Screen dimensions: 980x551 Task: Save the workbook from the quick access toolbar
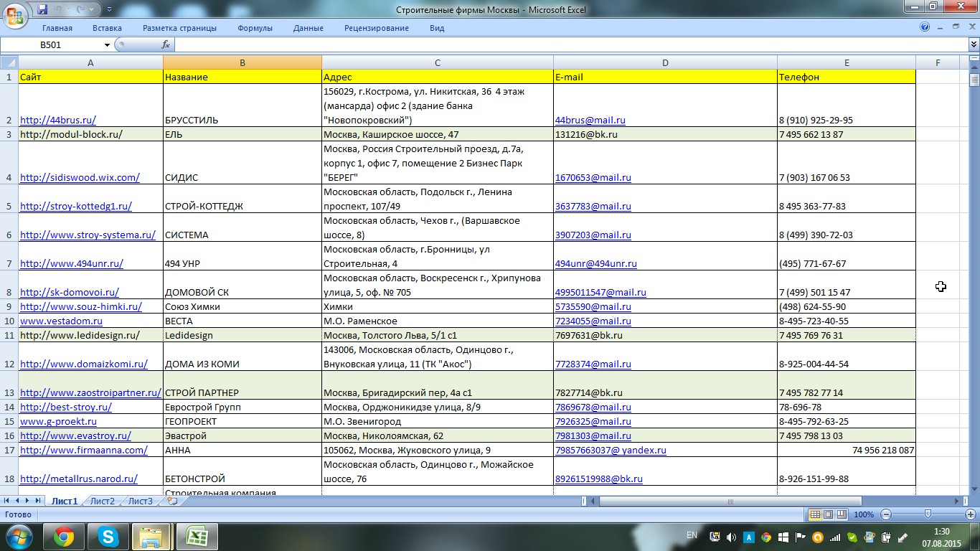(42, 10)
